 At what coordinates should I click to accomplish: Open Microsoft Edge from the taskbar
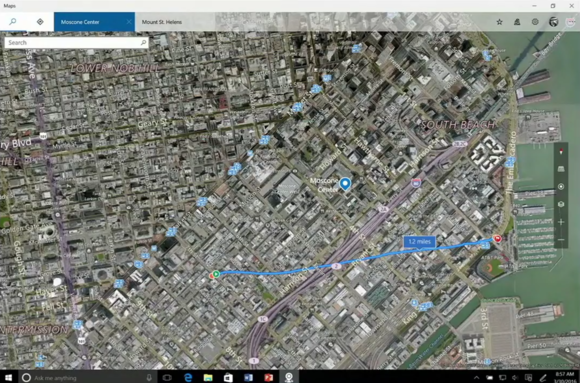click(188, 377)
